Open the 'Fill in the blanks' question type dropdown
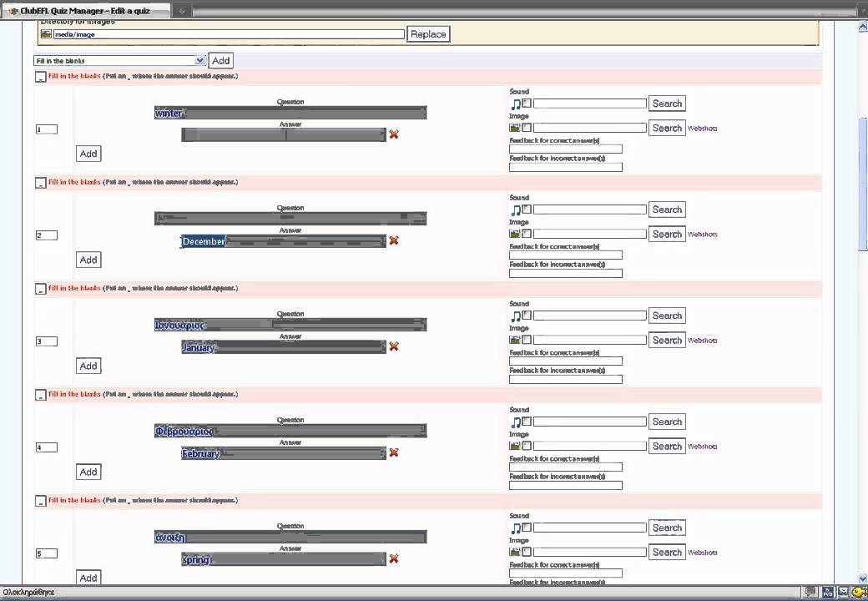868x601 pixels. (x=119, y=60)
